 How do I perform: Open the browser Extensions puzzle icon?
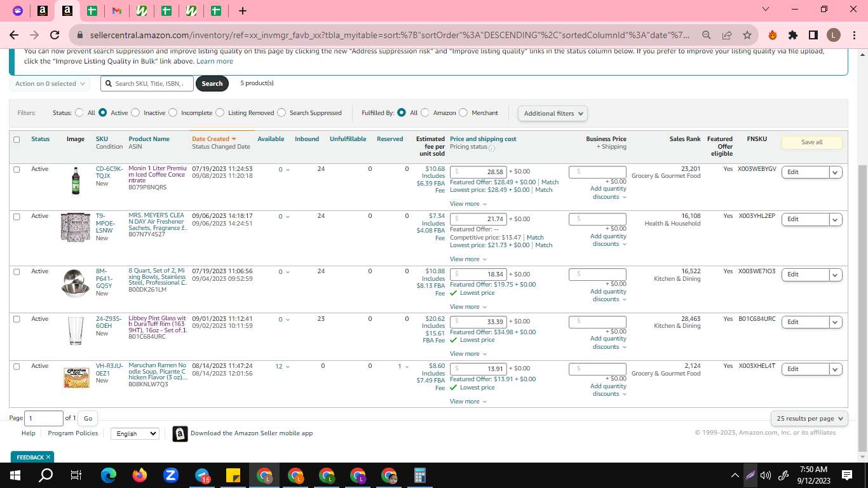[793, 35]
